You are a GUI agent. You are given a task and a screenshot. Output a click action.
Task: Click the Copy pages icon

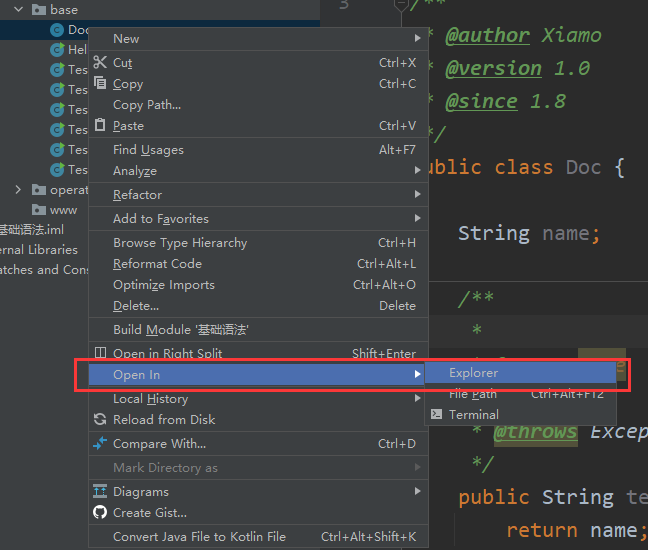[100, 83]
